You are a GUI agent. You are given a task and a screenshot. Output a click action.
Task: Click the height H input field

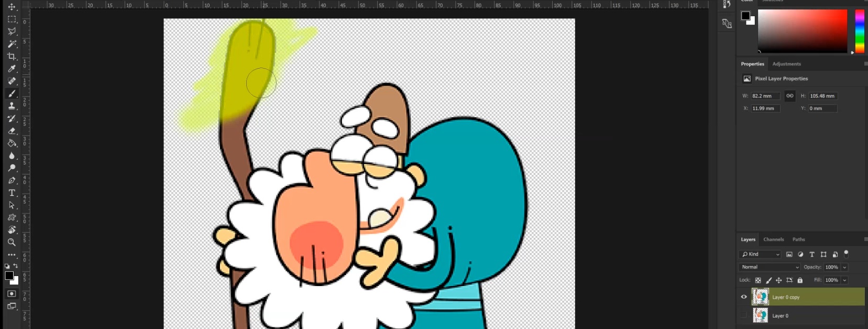click(823, 96)
